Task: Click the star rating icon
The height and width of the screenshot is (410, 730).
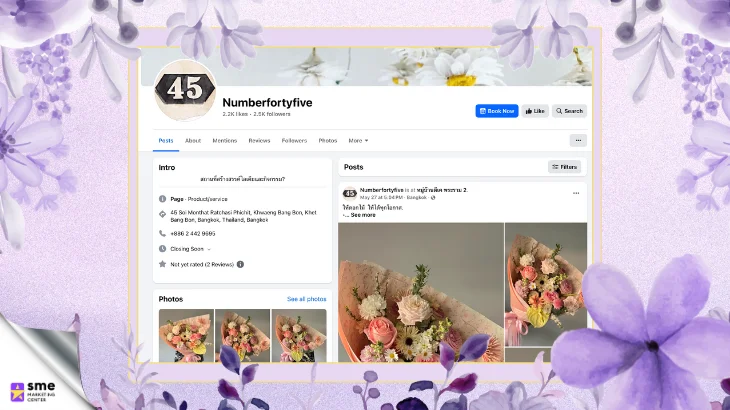Action: pos(162,264)
